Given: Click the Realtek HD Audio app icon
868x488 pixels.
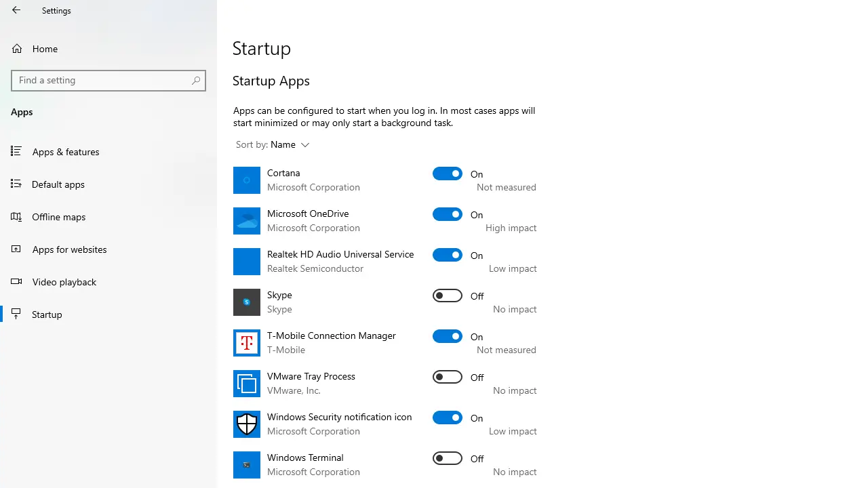Looking at the screenshot, I should [247, 262].
